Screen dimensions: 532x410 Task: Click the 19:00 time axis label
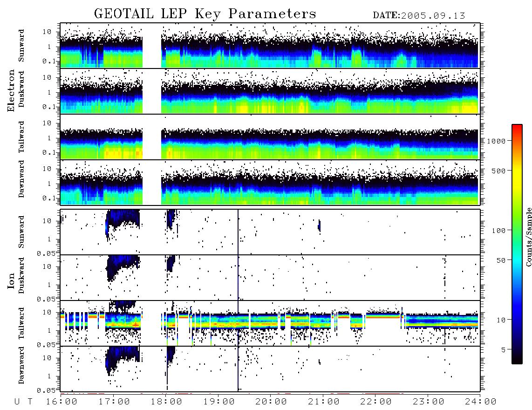tap(219, 402)
